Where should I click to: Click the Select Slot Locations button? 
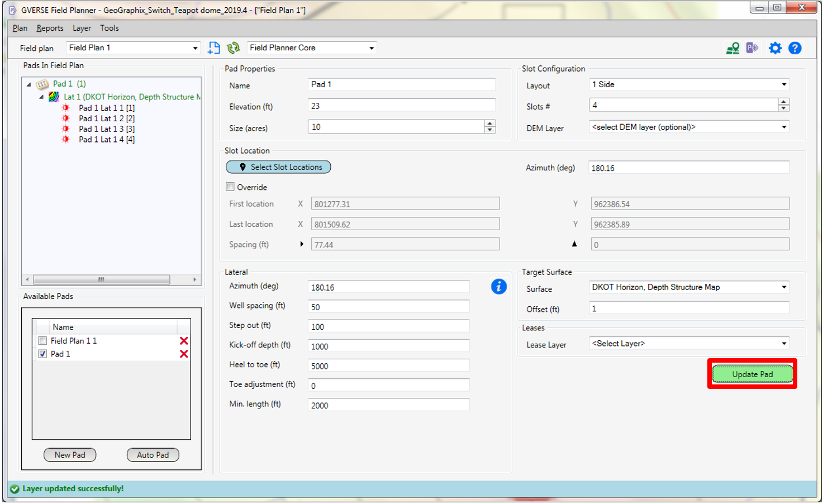click(278, 167)
